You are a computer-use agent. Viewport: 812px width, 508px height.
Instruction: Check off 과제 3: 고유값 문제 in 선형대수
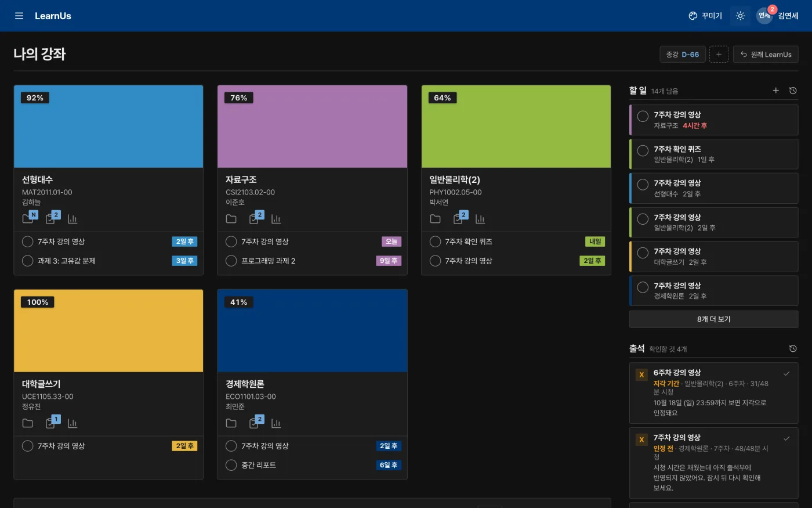27,261
